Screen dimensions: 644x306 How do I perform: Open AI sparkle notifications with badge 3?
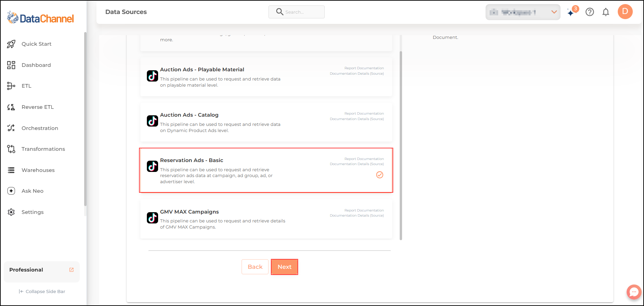(572, 11)
